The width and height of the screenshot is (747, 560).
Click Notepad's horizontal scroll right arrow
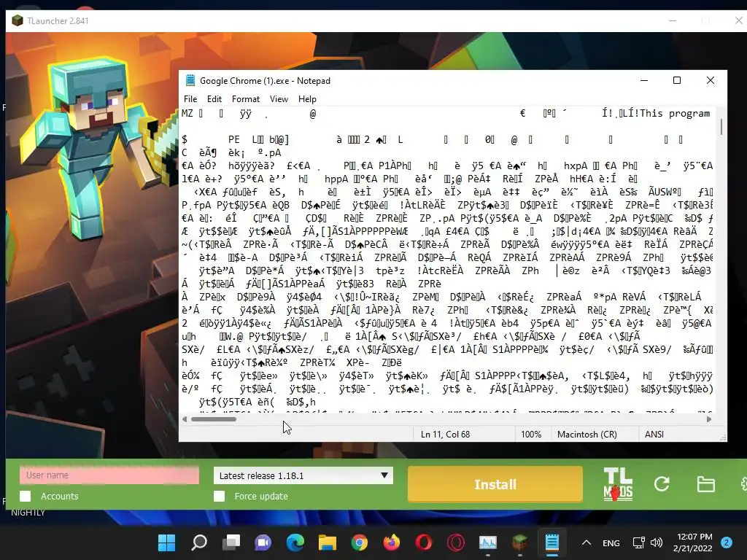pos(709,419)
